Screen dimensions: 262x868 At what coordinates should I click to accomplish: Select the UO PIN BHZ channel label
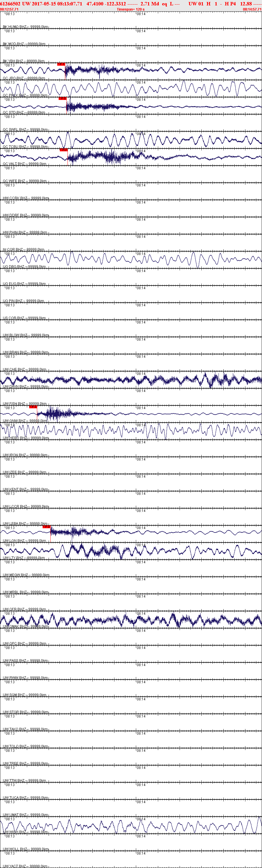23,301
